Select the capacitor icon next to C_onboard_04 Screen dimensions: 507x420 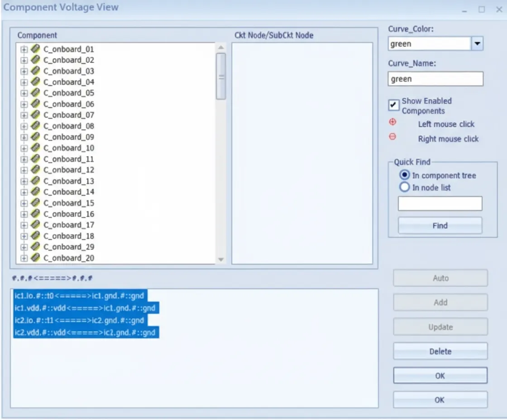point(36,82)
